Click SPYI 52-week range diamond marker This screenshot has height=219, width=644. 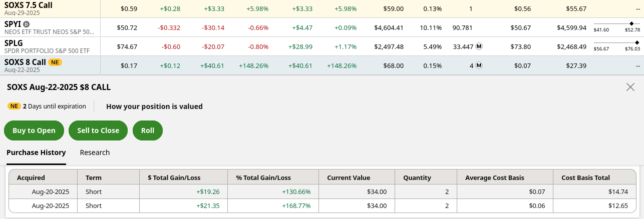(x=631, y=23)
